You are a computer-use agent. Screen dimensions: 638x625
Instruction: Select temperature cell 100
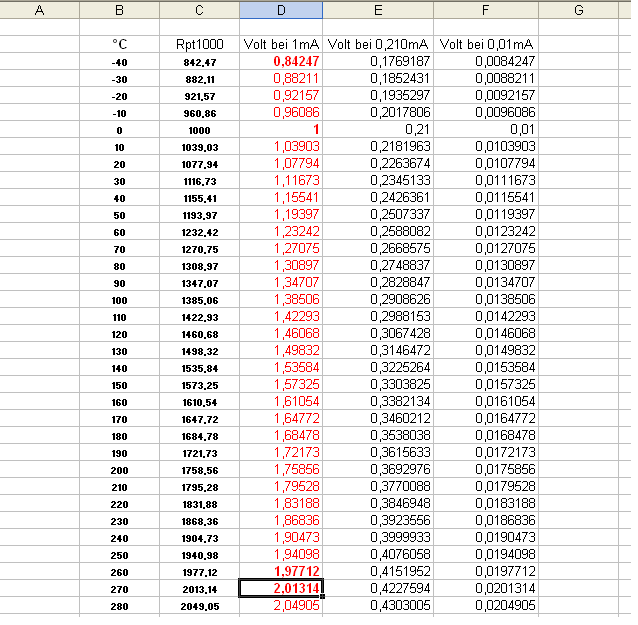(x=119, y=300)
